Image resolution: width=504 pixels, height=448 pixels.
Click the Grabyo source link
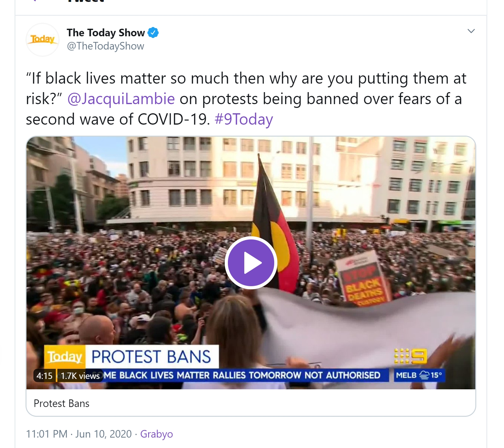(x=156, y=434)
